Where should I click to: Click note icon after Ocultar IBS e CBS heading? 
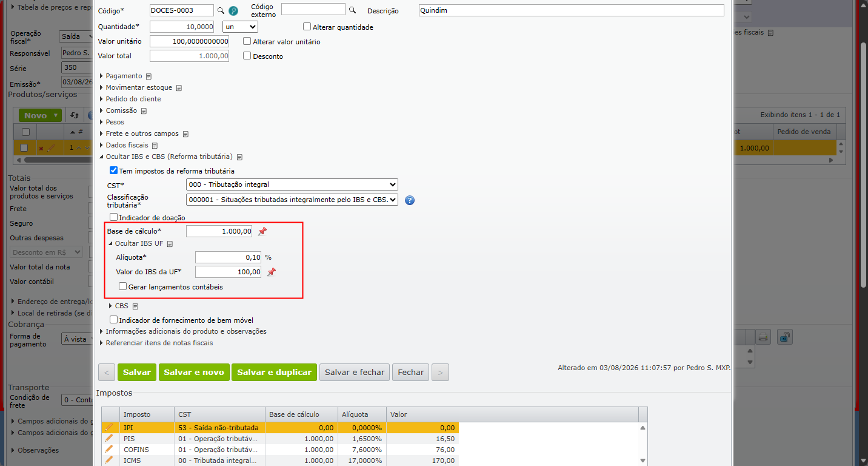pyautogui.click(x=239, y=157)
